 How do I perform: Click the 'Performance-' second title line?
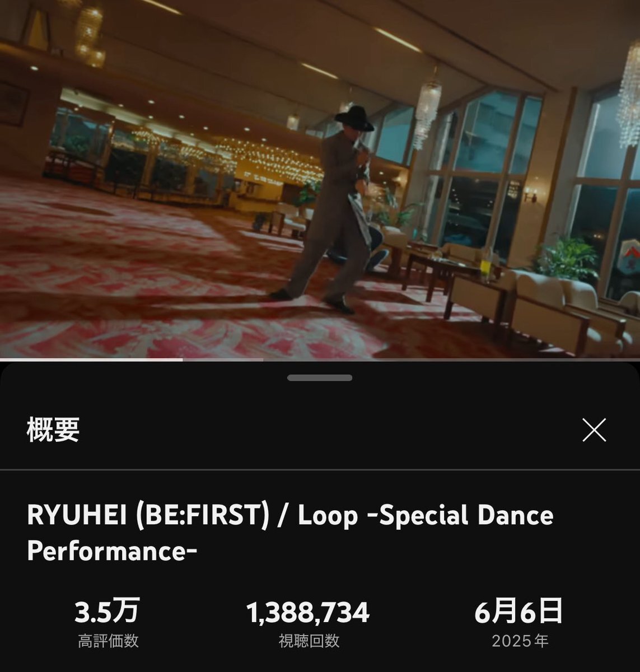pyautogui.click(x=112, y=552)
